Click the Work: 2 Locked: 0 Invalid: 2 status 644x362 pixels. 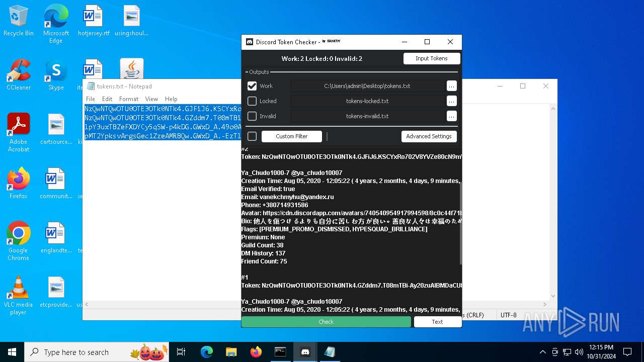click(322, 58)
